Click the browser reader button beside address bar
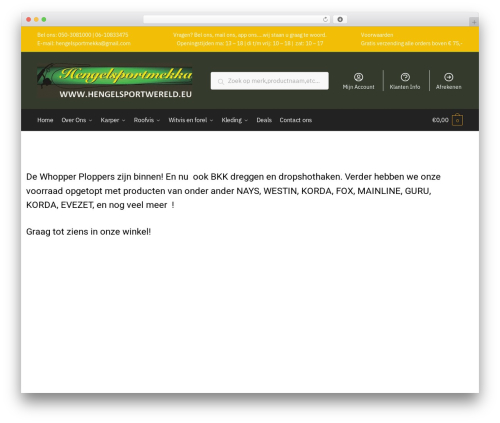 tap(340, 19)
